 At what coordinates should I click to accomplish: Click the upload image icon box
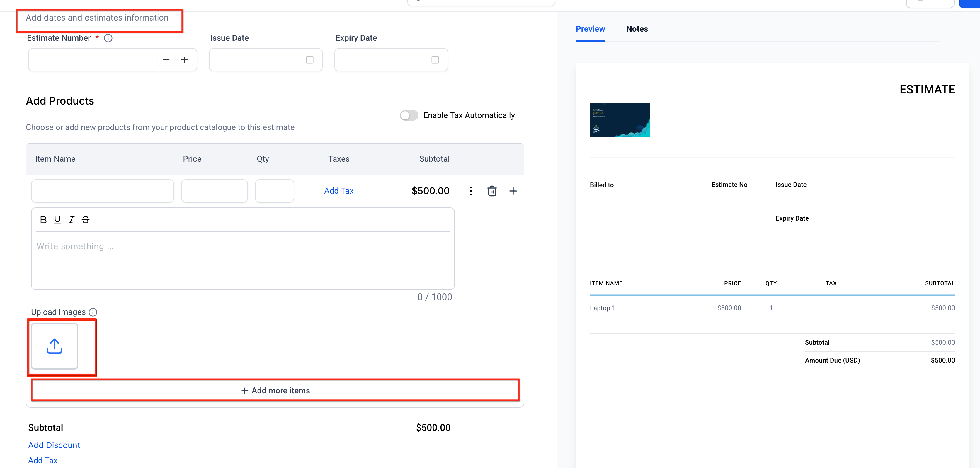point(55,346)
